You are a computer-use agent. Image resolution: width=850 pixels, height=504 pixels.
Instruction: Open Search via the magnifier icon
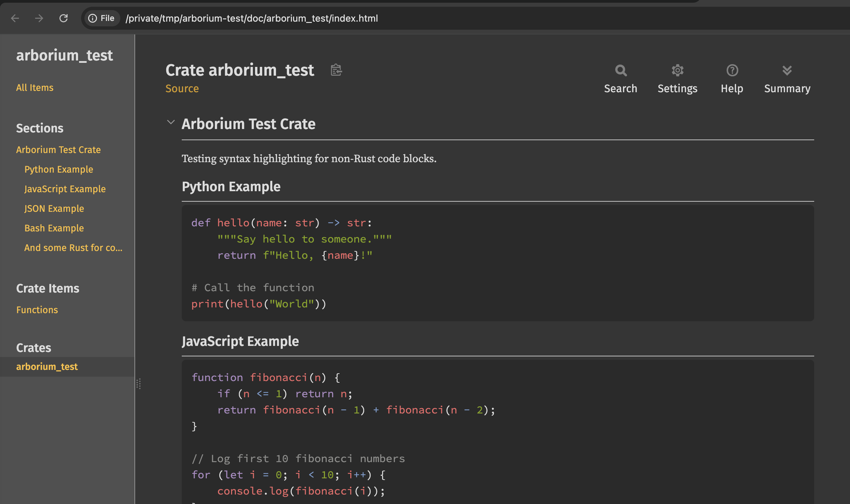click(x=620, y=71)
